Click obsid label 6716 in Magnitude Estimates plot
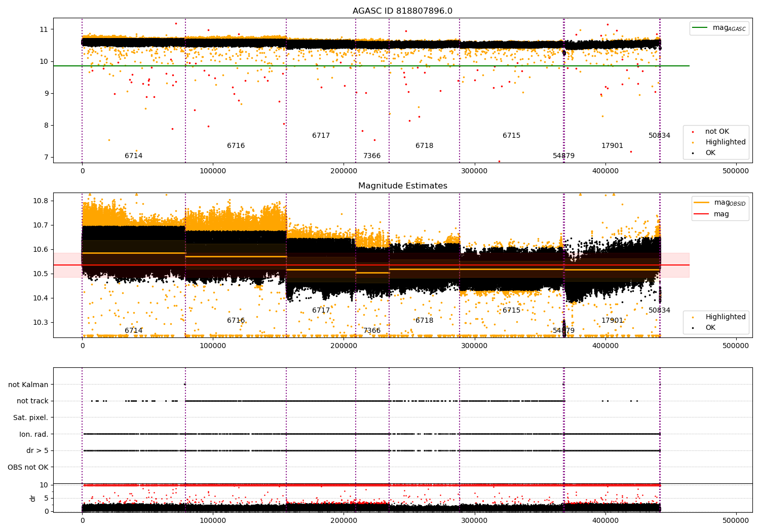 tap(236, 321)
